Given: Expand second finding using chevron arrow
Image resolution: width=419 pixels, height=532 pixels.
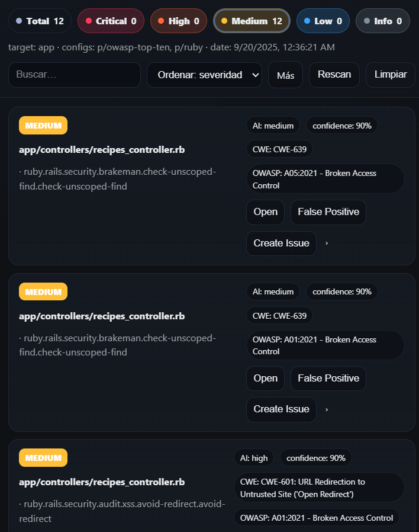Looking at the screenshot, I should pos(327,409).
